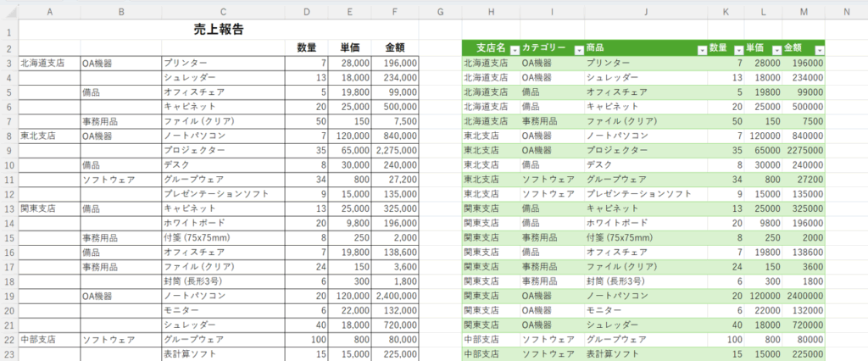
Task: Open the 商品 column filter dropdown
Action: coord(701,49)
